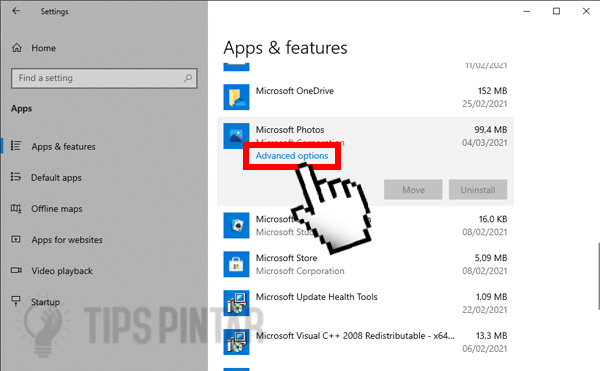
Task: Click the Startup monitor icon
Action: pyautogui.click(x=16, y=301)
